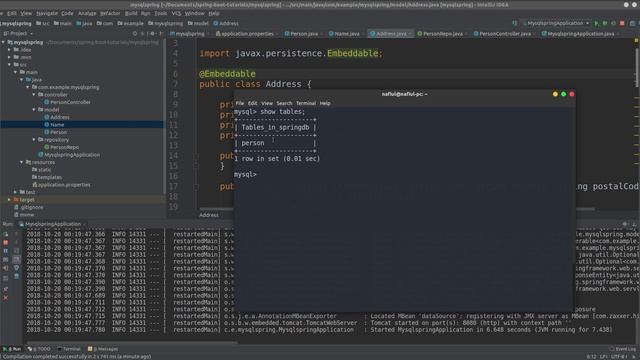Screen dimensions: 640x360
Task: Open Project panel settings gear
Action: click(x=153, y=33)
